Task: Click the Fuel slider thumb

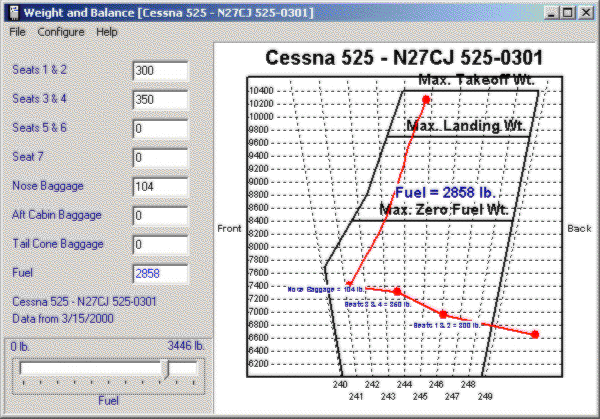Action: coord(166,370)
